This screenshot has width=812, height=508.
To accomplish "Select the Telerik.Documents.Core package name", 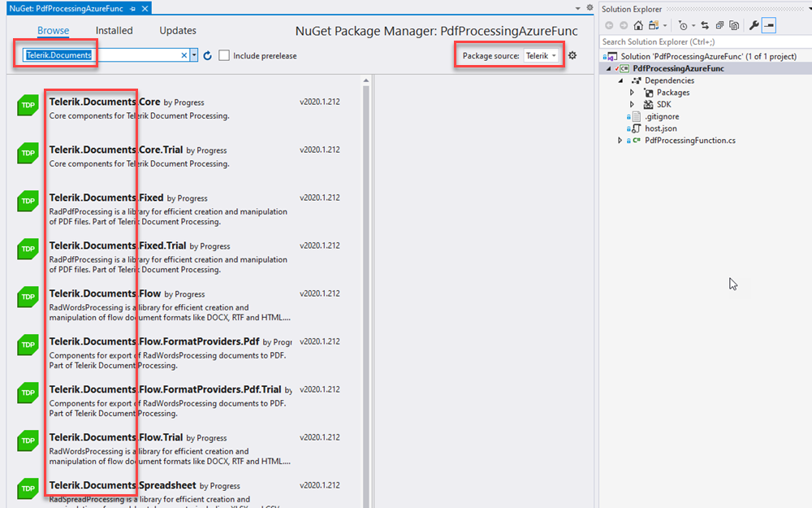I will (x=105, y=102).
